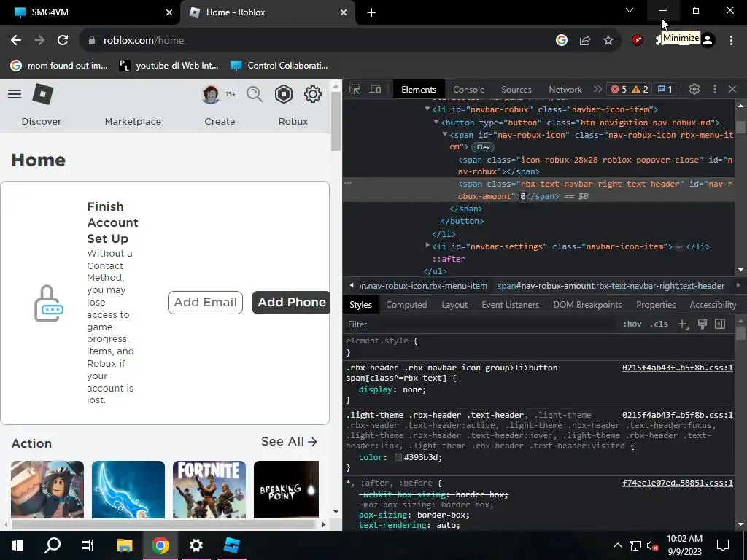This screenshot has width=747, height=560.
Task: Click the 2 warnings badge
Action: click(640, 89)
